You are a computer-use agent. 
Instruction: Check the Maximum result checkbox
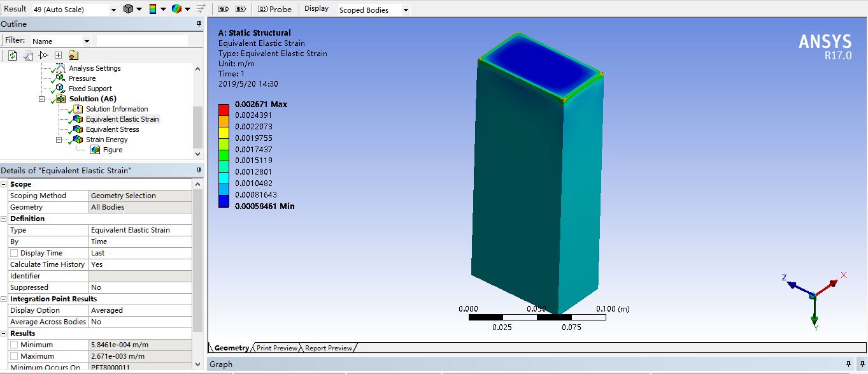point(14,356)
